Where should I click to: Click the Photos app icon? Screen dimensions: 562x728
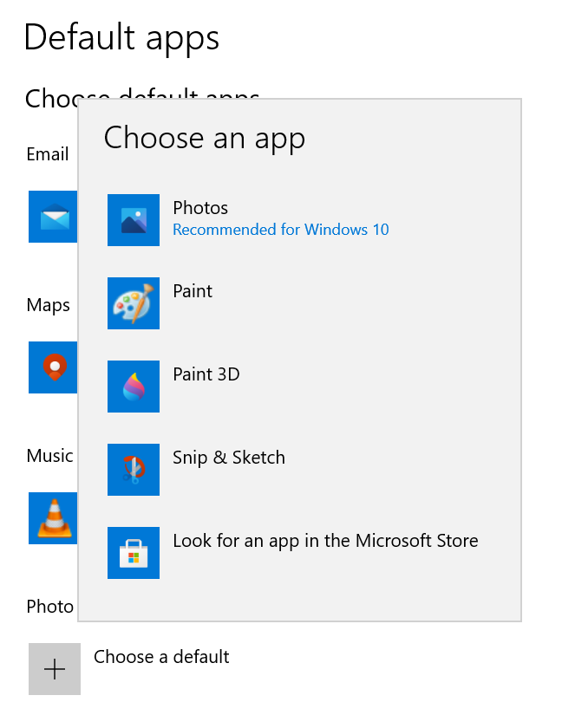pyautogui.click(x=134, y=220)
